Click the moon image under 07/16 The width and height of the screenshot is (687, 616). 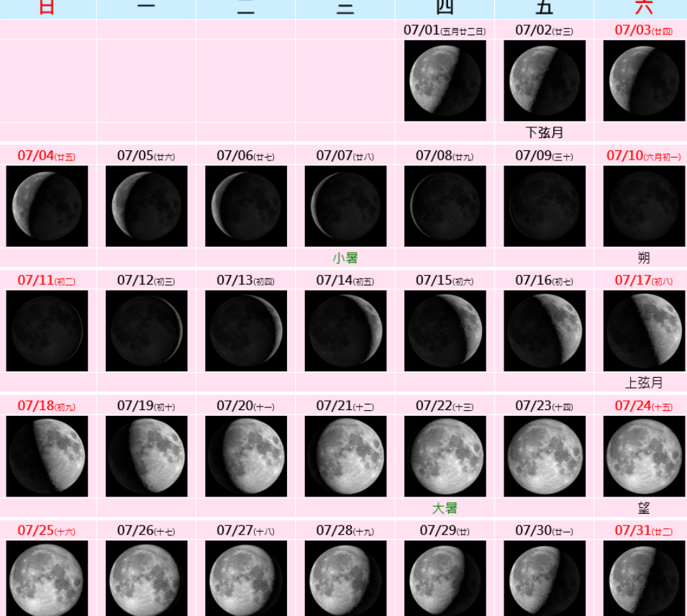point(544,330)
